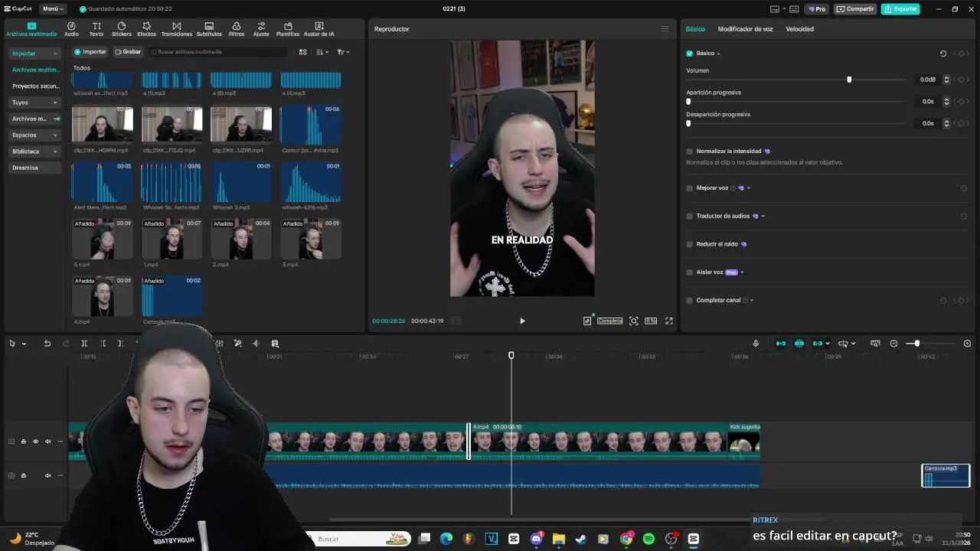The image size is (980, 551).
Task: Open the media filter dropdown
Action: coord(343,52)
